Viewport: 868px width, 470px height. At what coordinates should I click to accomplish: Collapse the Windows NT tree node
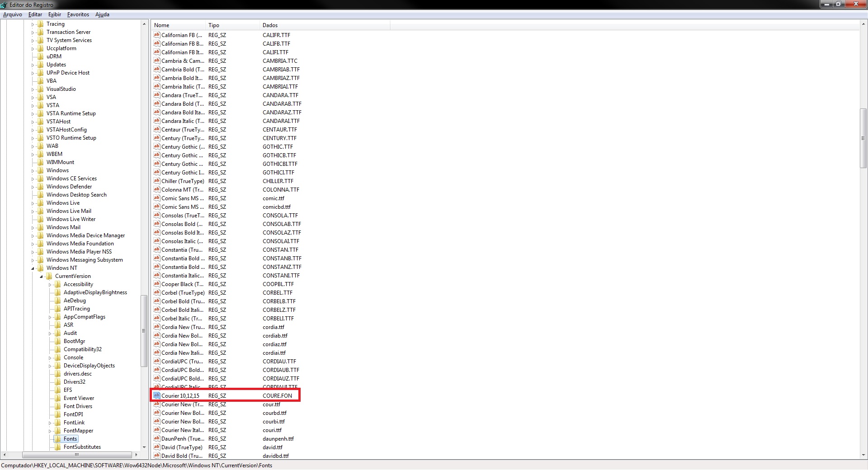click(33, 268)
